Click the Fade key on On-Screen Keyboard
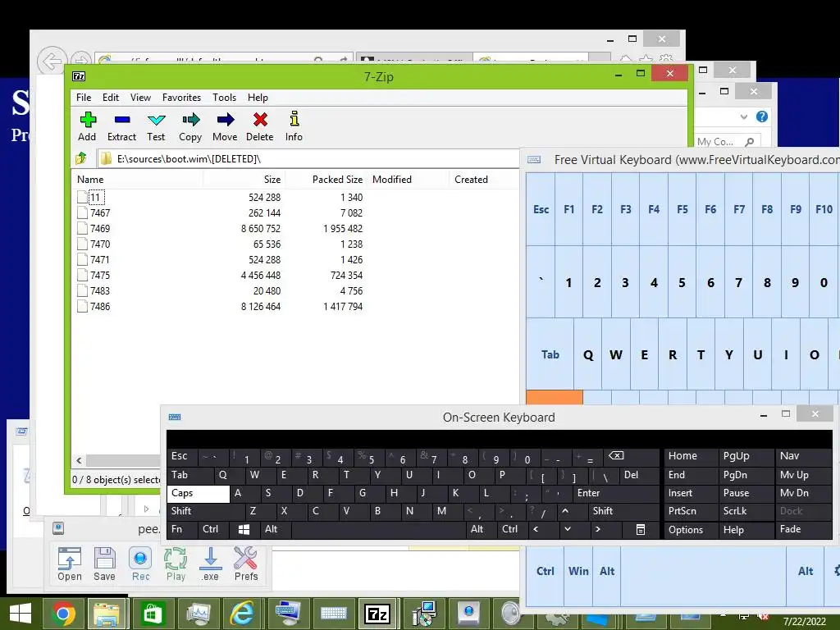The height and width of the screenshot is (630, 840). coord(804,529)
